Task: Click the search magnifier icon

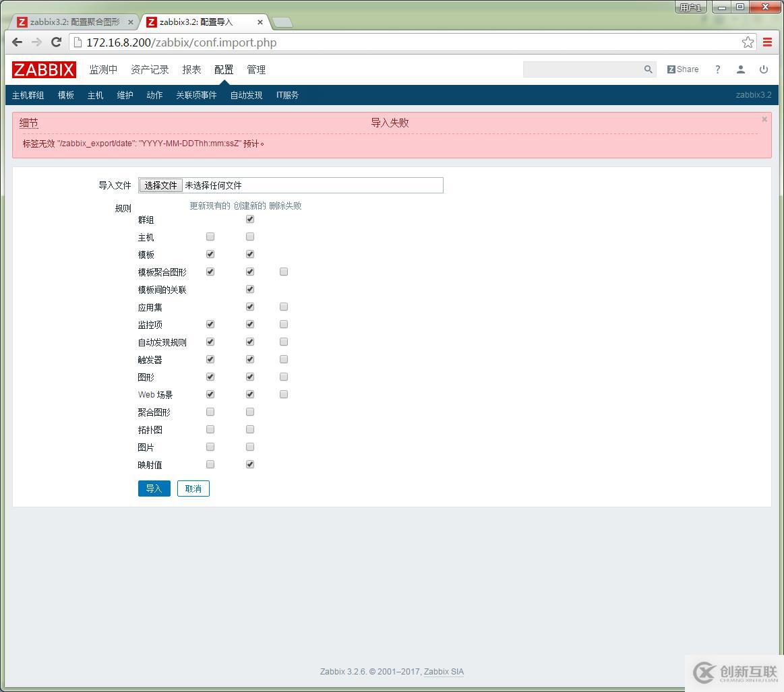Action: pos(646,69)
